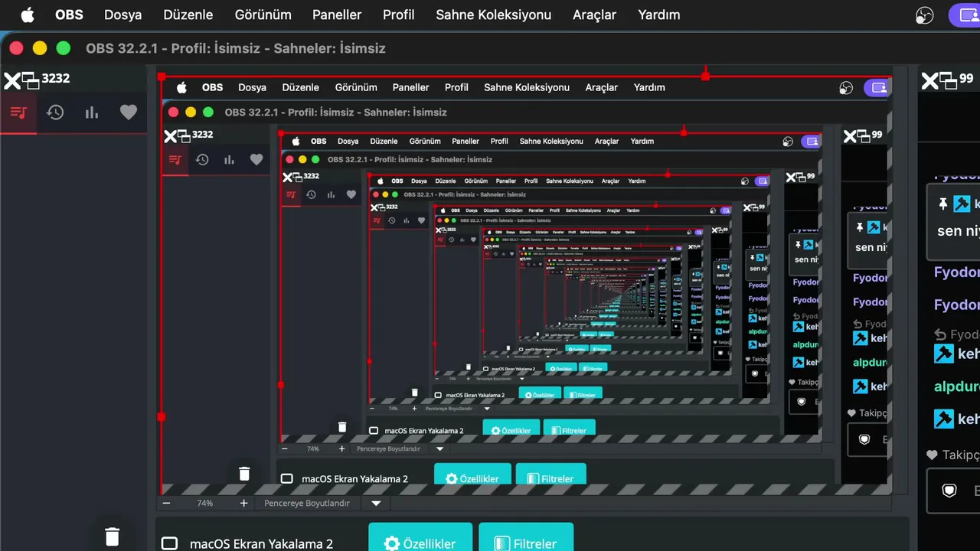This screenshot has width=980, height=551.
Task: Zoom out with the main preview's minus button
Action: pos(166,504)
